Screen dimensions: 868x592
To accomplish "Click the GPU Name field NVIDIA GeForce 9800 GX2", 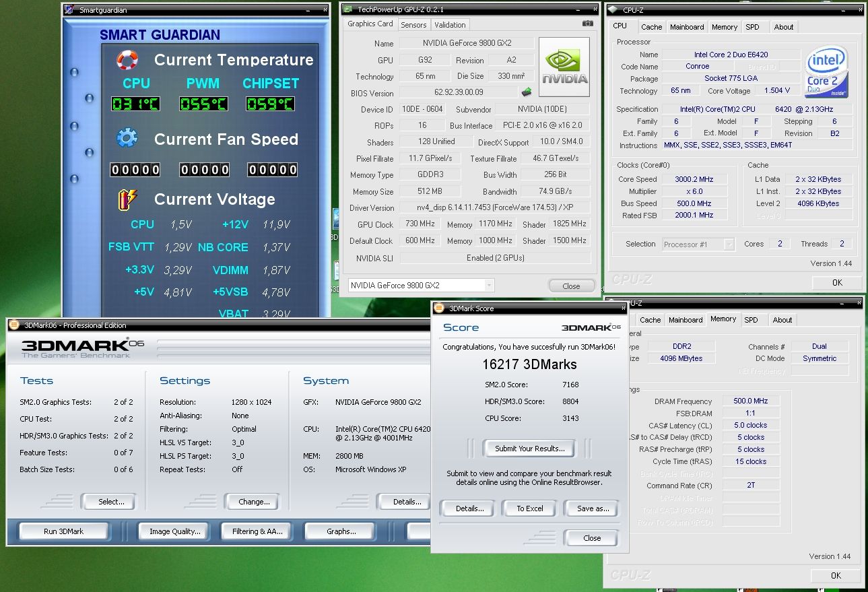I will point(467,43).
